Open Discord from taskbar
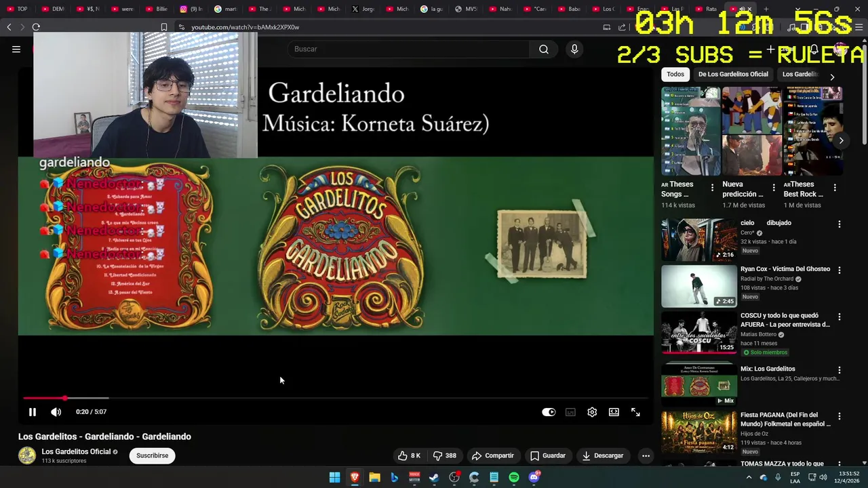Screen dimensions: 868x488 click(534, 478)
